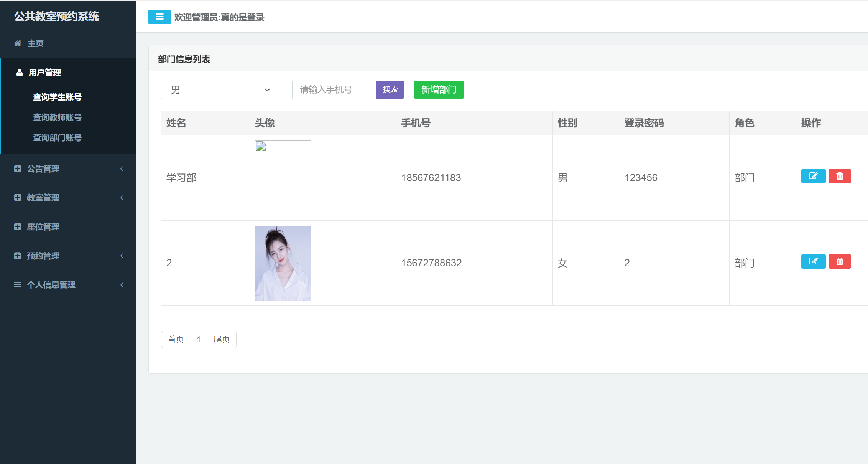Viewport: 868px width, 464px height.
Task: Click edit icon for 15672788632 row
Action: tap(813, 261)
